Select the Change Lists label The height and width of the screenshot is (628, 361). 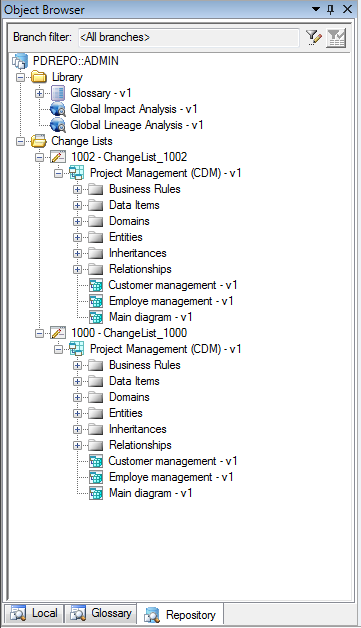point(82,141)
